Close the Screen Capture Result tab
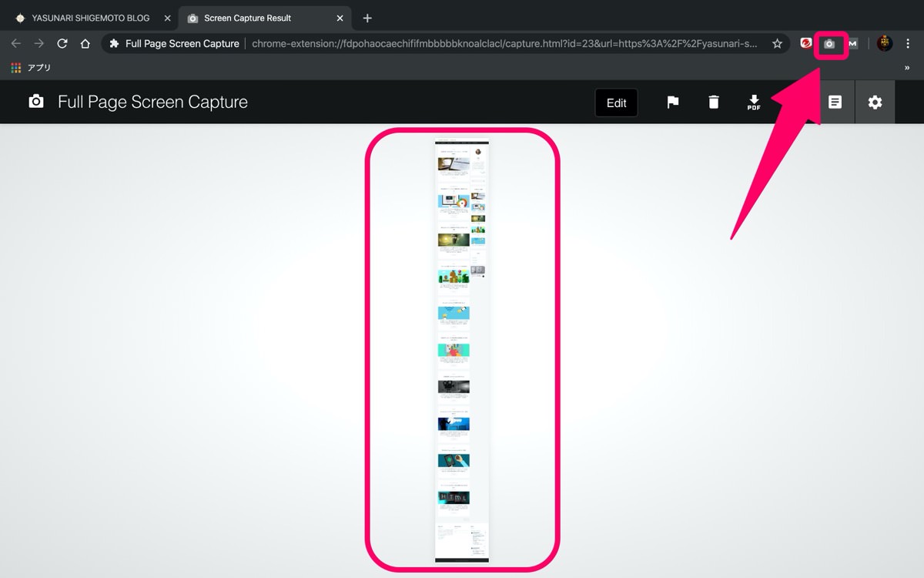The width and height of the screenshot is (924, 578). click(x=339, y=18)
